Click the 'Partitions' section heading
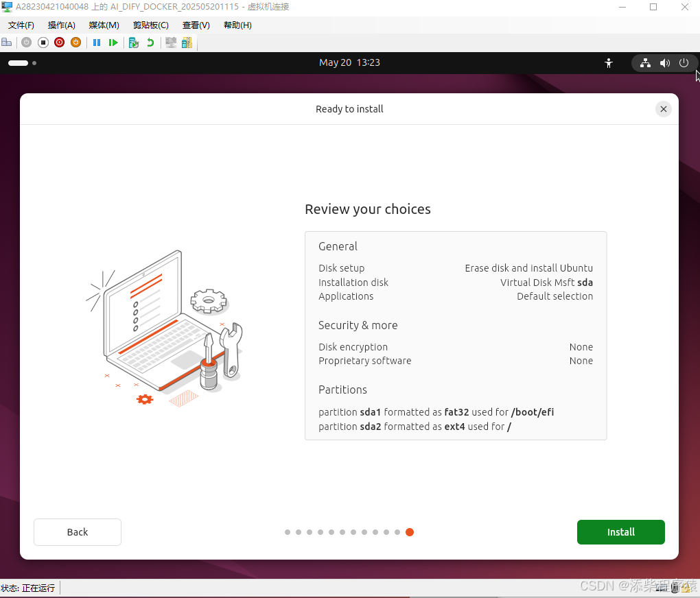 [342, 390]
